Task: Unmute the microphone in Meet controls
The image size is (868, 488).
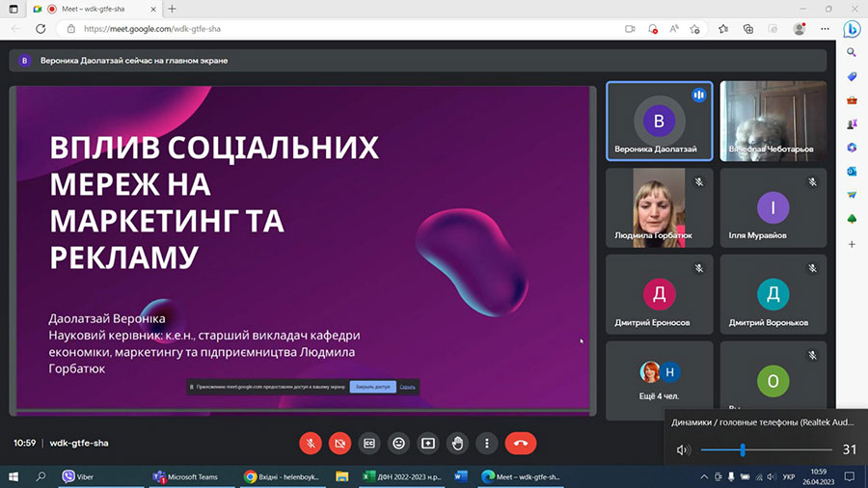Action: tap(311, 444)
